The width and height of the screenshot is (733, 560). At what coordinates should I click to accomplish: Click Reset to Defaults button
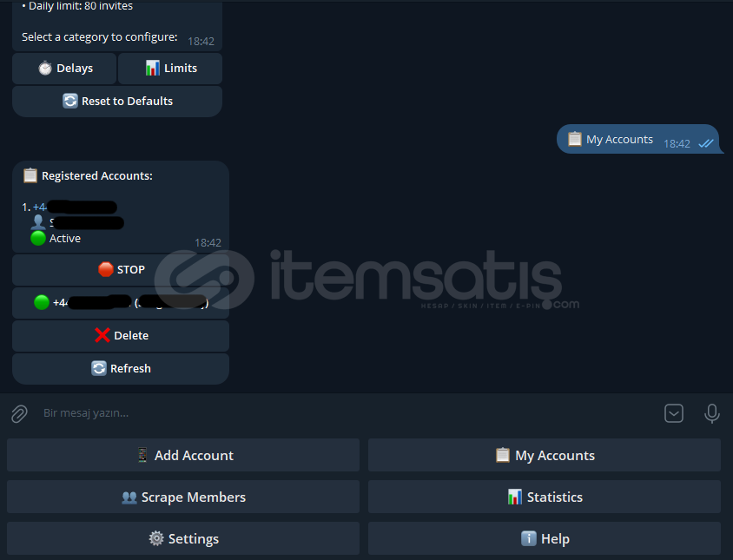click(117, 101)
